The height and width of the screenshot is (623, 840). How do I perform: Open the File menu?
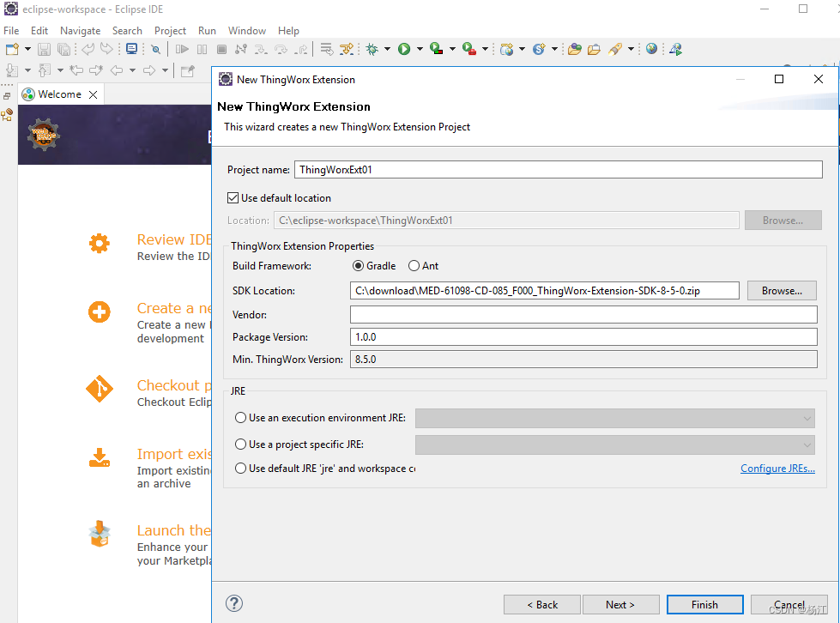tap(11, 31)
